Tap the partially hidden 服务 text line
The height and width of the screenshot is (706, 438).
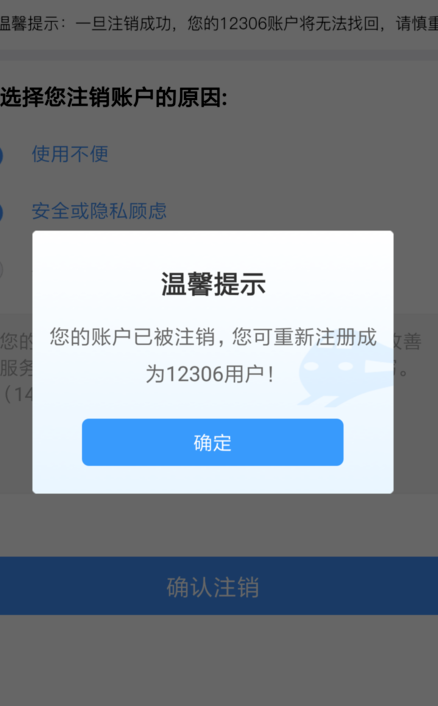[16, 368]
